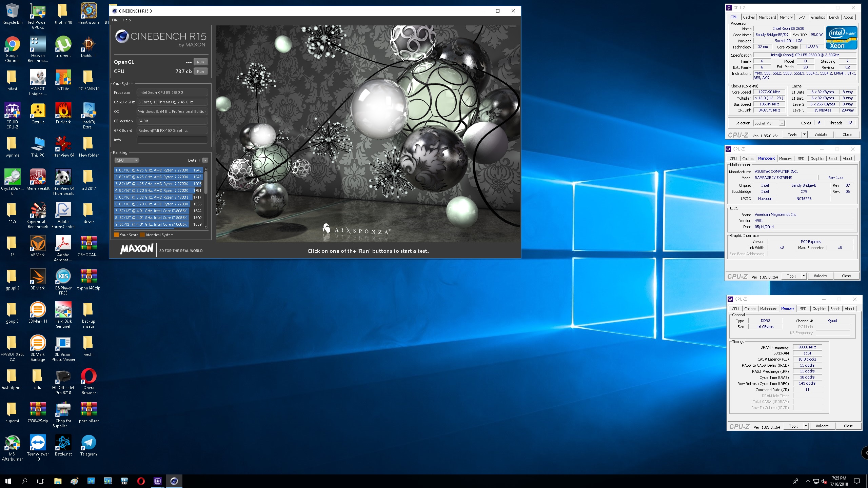Open Heaven Benchmark shortcut

coord(38,49)
